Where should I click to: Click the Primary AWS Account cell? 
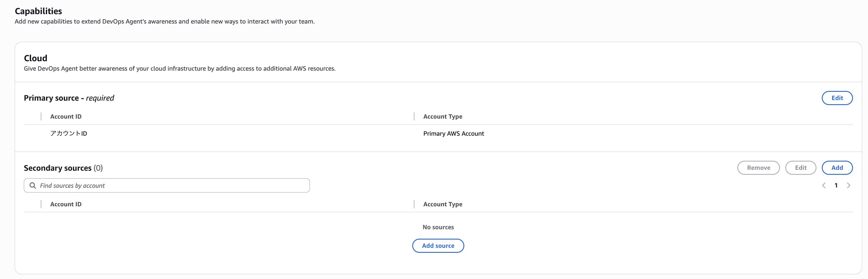pos(453,133)
